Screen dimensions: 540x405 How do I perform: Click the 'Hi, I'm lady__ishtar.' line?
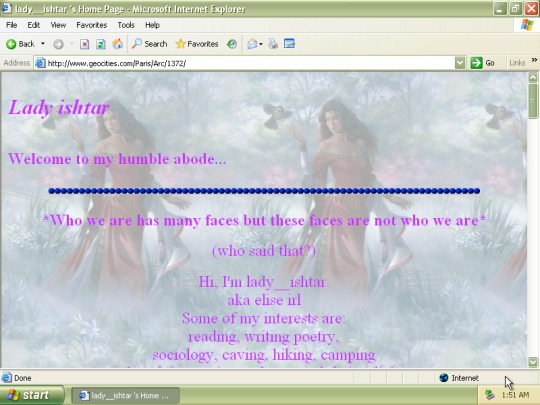264,282
